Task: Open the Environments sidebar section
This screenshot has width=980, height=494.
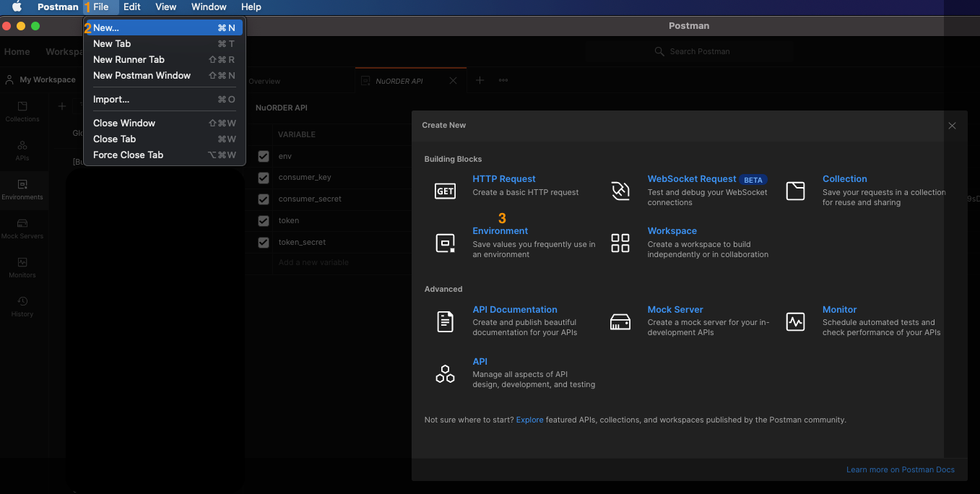Action: pyautogui.click(x=22, y=190)
